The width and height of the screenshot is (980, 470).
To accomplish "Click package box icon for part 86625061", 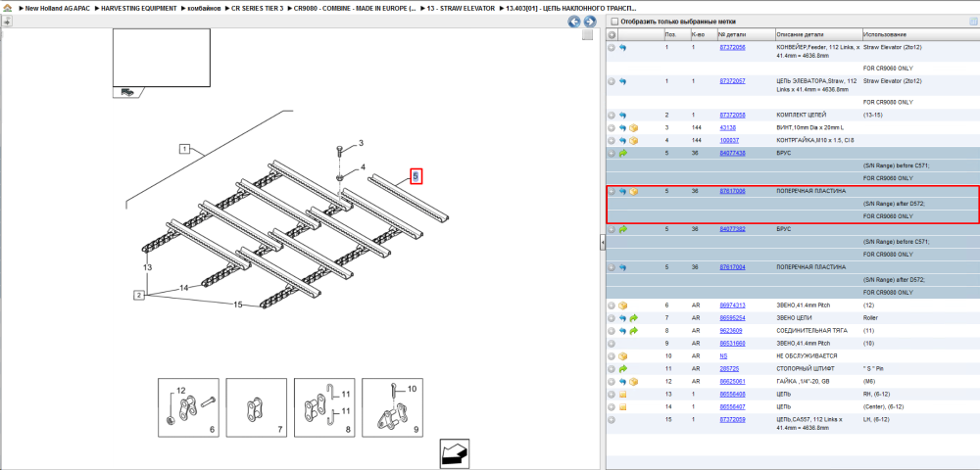I will [633, 381].
